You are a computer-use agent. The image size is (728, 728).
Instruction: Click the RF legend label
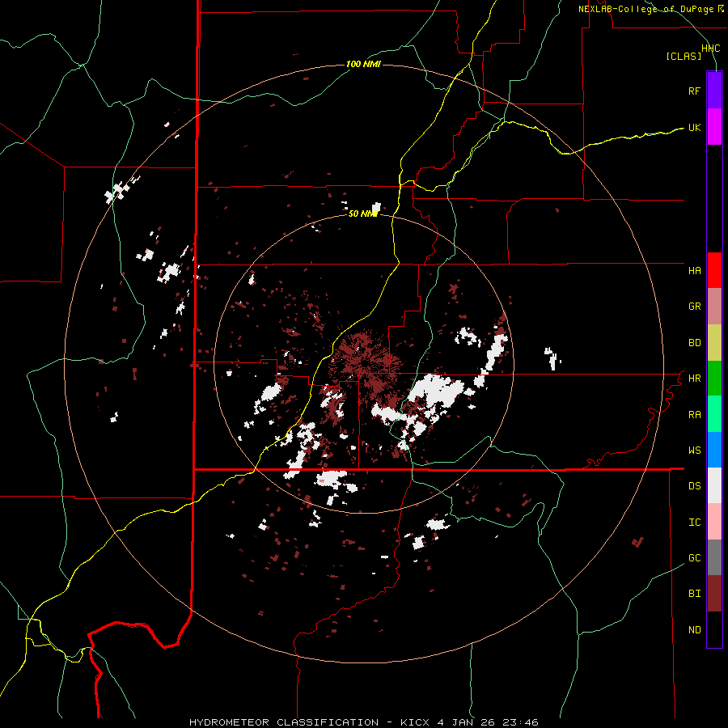[x=694, y=91]
